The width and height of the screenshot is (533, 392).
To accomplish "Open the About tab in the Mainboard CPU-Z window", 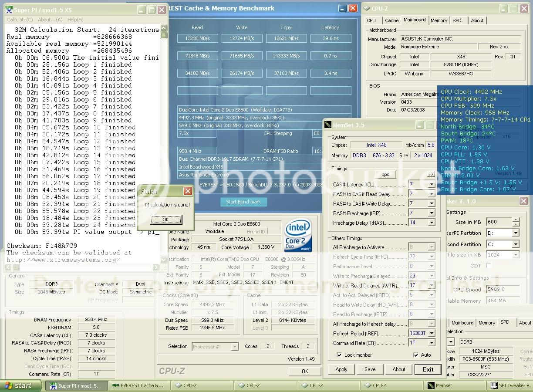I will 477,20.
